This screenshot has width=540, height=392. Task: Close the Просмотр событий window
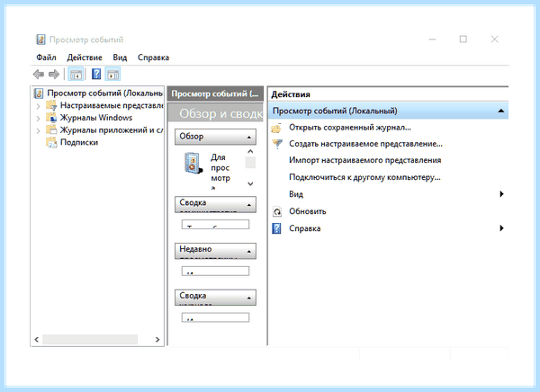point(494,40)
